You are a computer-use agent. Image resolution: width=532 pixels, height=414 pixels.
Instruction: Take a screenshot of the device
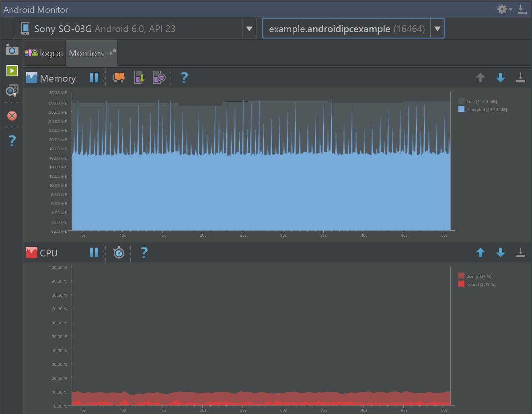[12, 50]
